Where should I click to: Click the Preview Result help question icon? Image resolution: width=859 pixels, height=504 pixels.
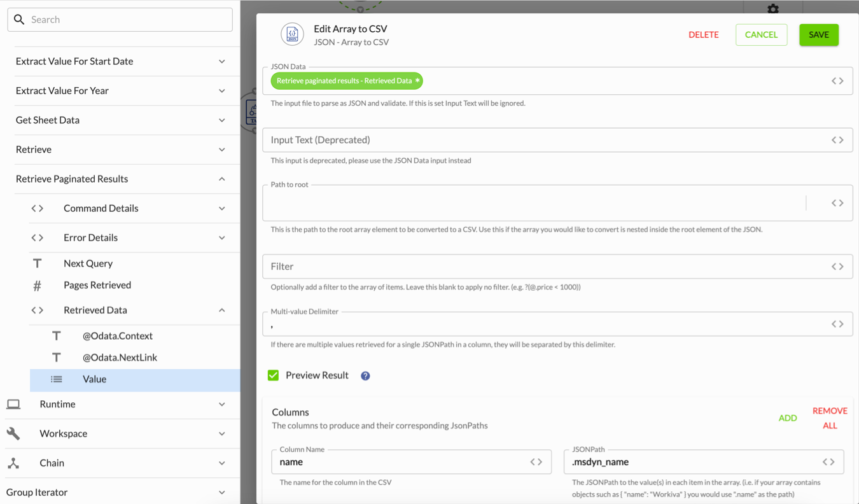(365, 376)
